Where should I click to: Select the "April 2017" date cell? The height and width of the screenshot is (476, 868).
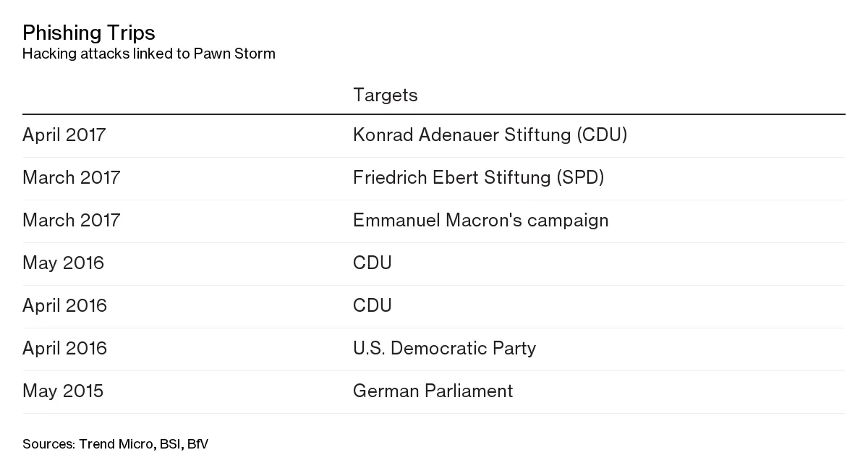tap(64, 135)
